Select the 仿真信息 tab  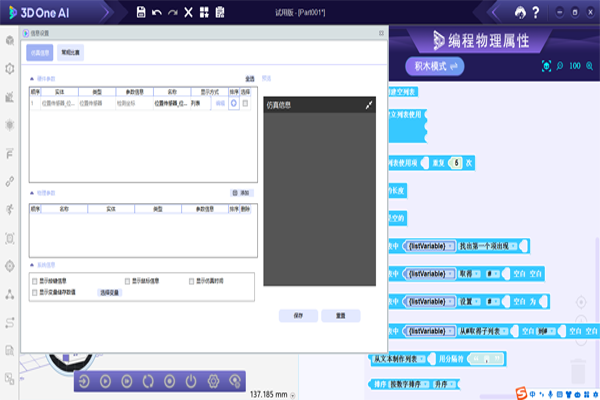pyautogui.click(x=40, y=51)
